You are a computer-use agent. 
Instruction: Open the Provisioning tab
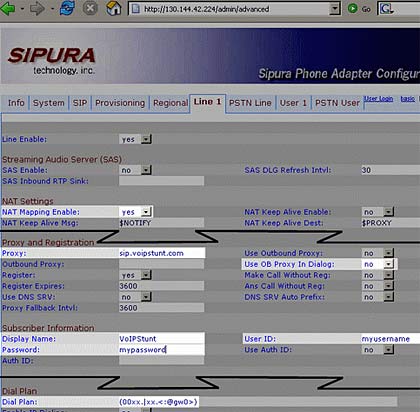(x=120, y=103)
